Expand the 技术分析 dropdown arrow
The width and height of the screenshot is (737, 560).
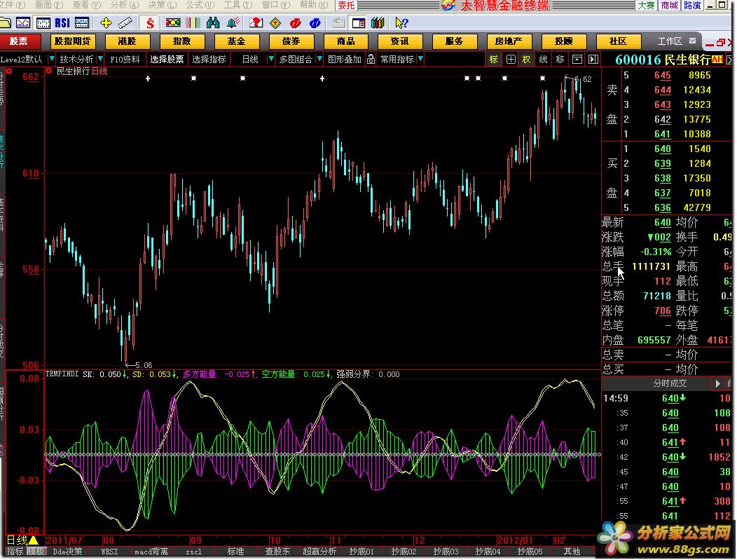[x=100, y=60]
